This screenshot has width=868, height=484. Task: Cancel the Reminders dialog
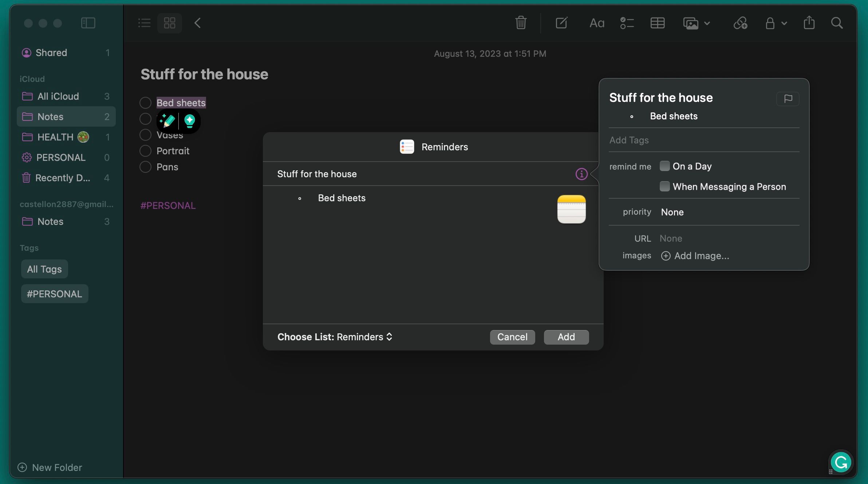[512, 337]
